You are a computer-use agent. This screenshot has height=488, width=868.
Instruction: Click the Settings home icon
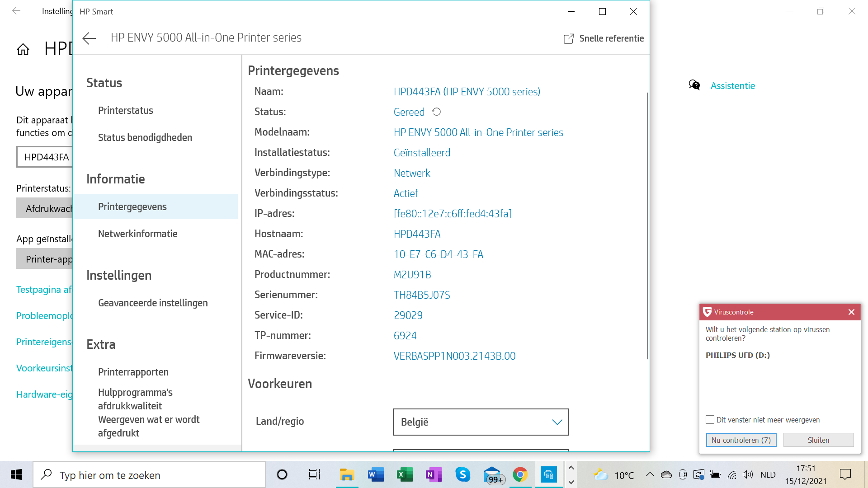point(23,49)
